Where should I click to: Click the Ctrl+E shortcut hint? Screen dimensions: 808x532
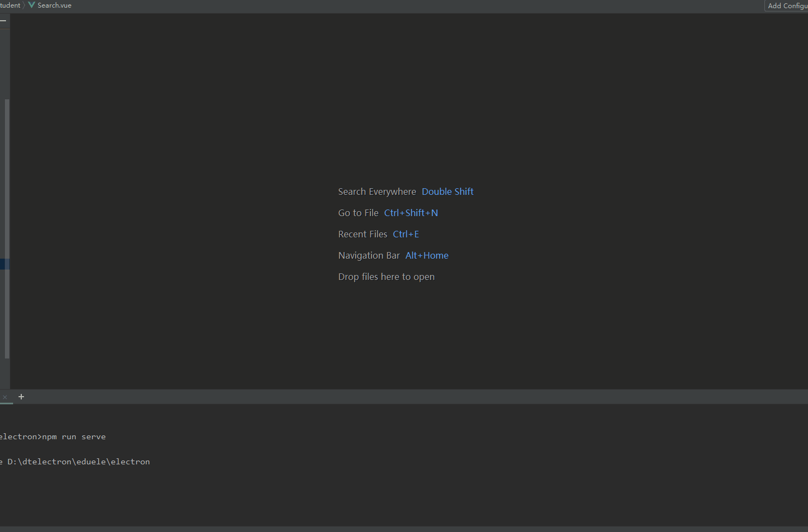pyautogui.click(x=406, y=234)
